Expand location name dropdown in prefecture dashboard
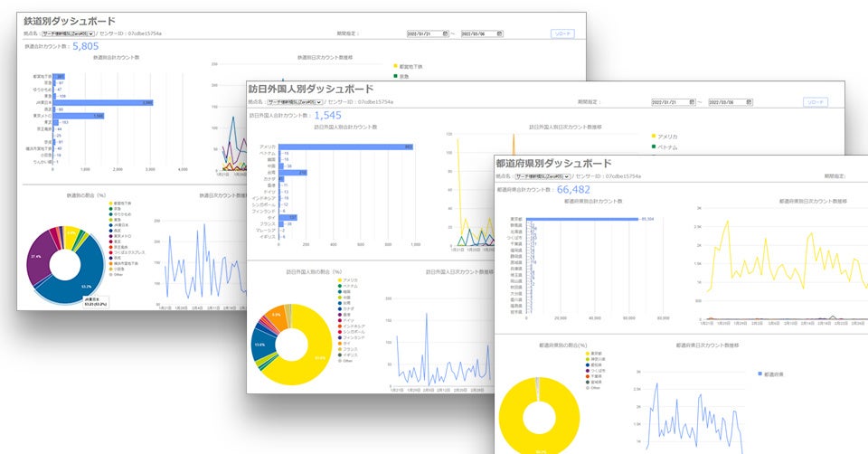The height and width of the screenshot is (454, 868). pos(542,176)
